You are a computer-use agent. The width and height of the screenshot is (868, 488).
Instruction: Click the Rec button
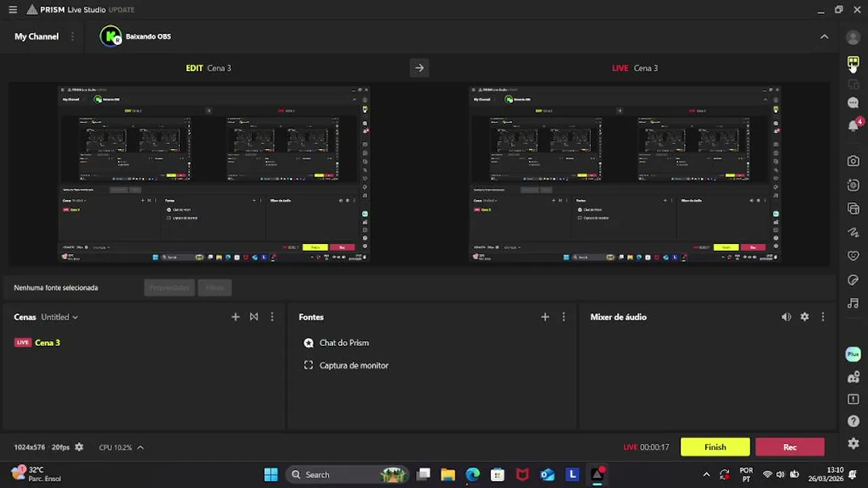[790, 447]
